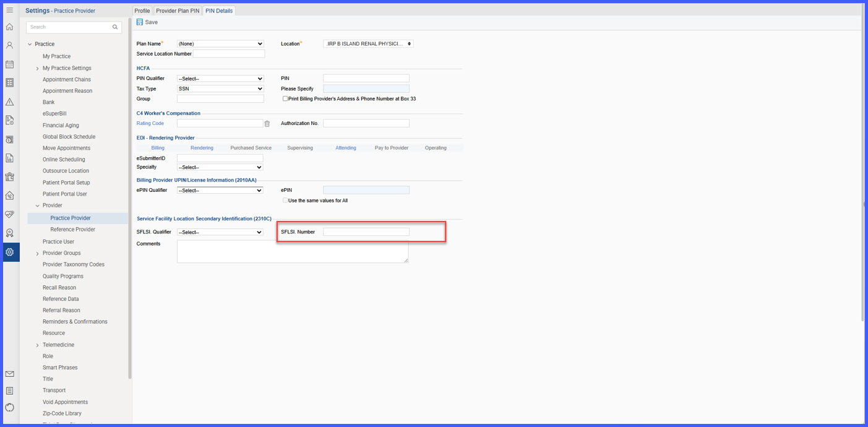Open the heart pulse icon
The height and width of the screenshot is (427, 868).
pyautogui.click(x=9, y=215)
